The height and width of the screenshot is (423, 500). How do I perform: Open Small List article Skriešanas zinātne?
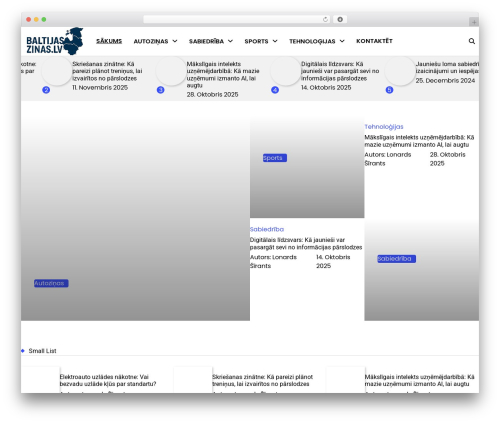click(x=262, y=380)
